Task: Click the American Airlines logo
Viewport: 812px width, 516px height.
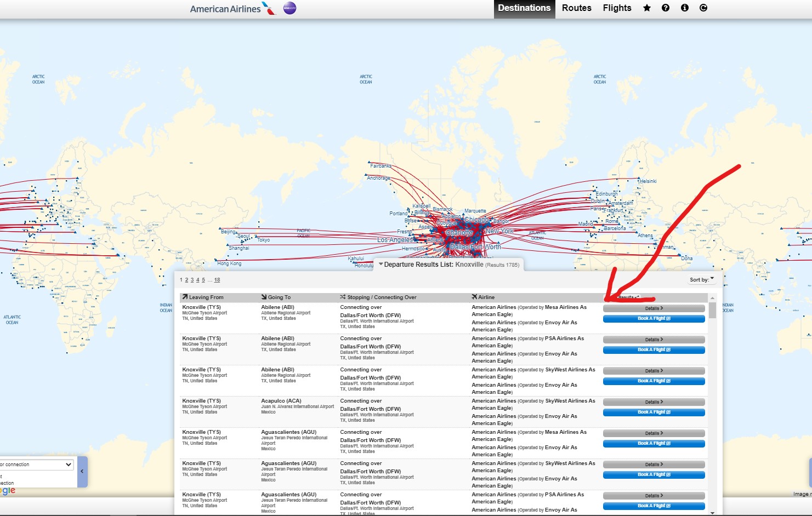Action: pyautogui.click(x=232, y=9)
